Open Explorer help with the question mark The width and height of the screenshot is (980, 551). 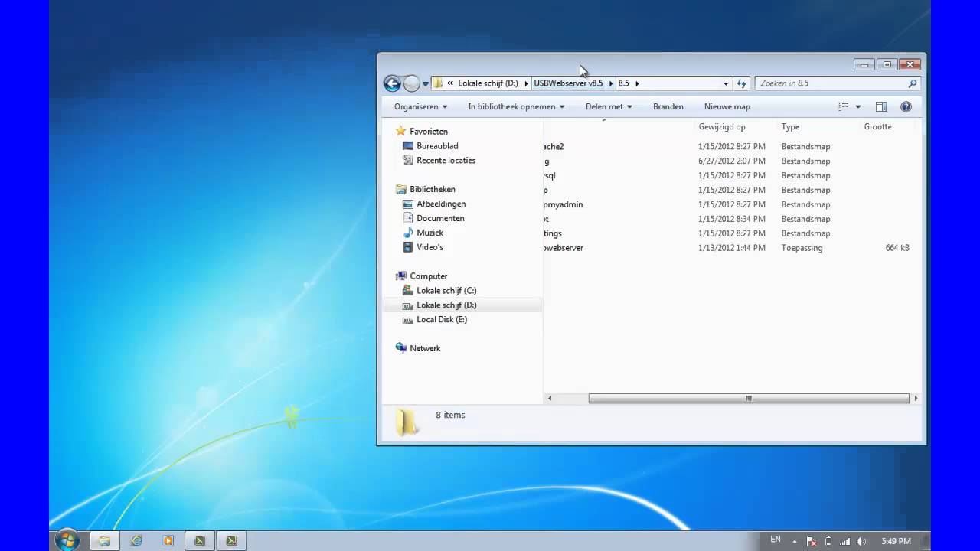point(906,106)
